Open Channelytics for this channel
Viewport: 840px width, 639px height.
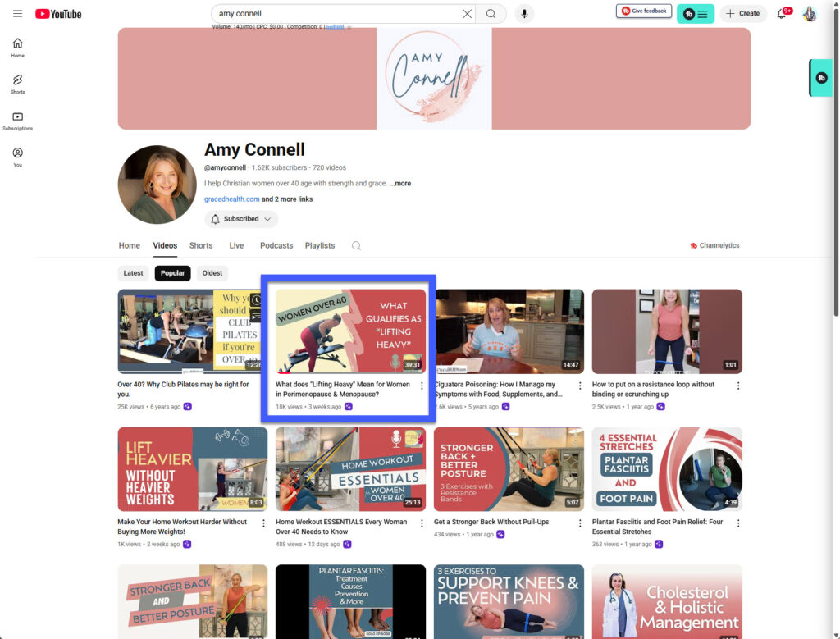click(714, 245)
